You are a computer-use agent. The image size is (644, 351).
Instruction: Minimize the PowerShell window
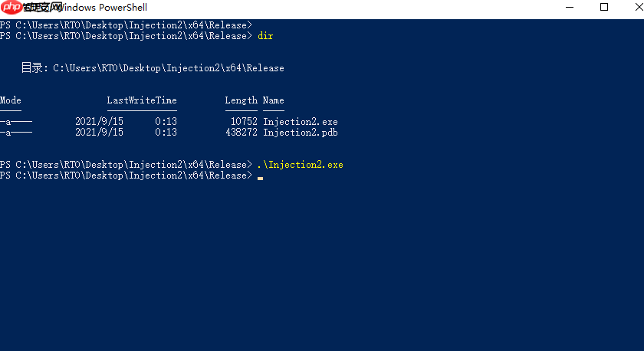[568, 8]
